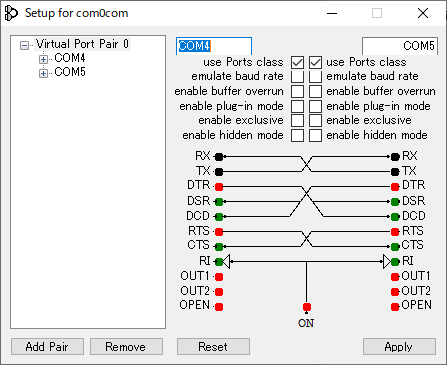Click the right OPEN red pin
This screenshot has width=447, height=365.
pyautogui.click(x=395, y=307)
